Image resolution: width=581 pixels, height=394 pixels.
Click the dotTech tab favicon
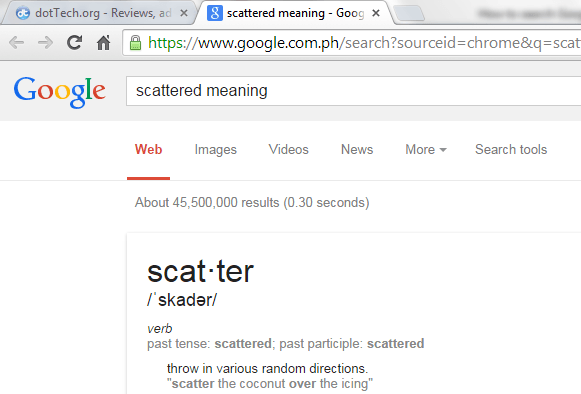click(x=23, y=13)
